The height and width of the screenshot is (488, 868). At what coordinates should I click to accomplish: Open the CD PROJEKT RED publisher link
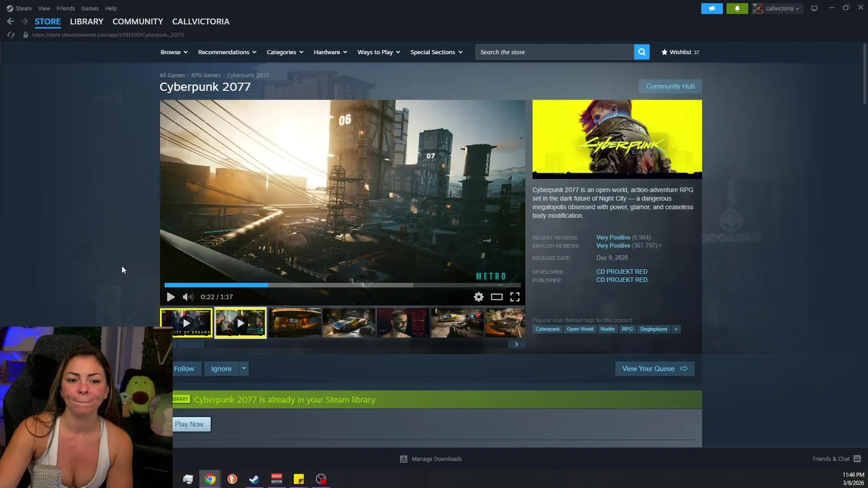[622, 280]
